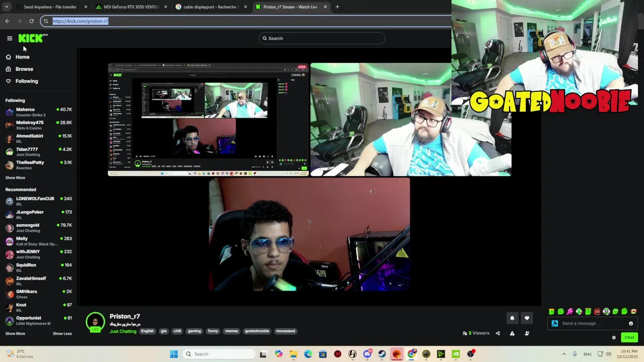Viewport: 644px width, 362px height.
Task: Open GMHikaru recommended channel
Action: 38,294
